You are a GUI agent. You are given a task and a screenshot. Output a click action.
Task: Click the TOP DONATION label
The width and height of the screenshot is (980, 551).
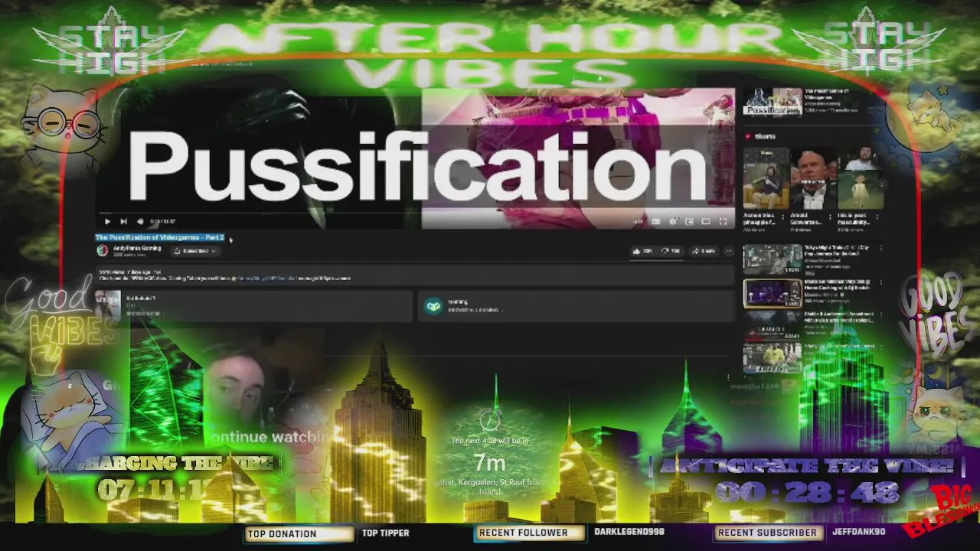(282, 533)
